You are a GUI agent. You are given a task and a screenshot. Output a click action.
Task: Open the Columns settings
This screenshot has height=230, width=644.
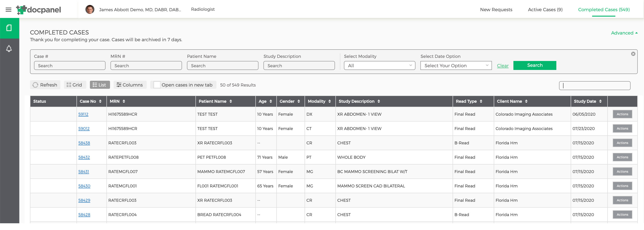pos(129,85)
